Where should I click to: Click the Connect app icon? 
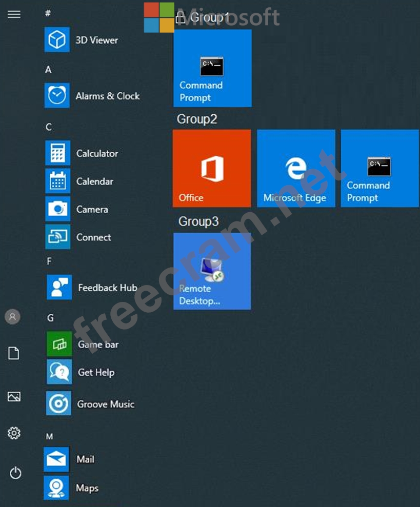(57, 237)
